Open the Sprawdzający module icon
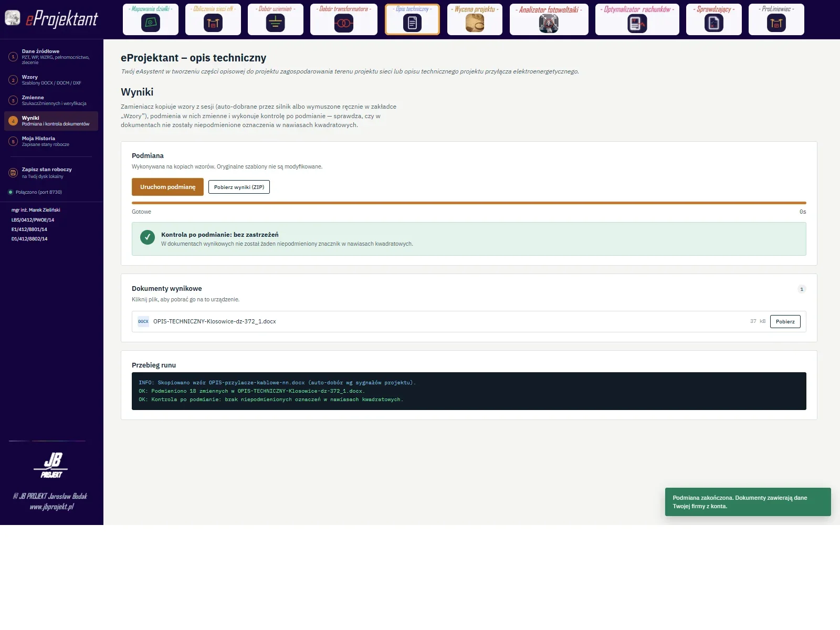The width and height of the screenshot is (840, 630). (714, 23)
